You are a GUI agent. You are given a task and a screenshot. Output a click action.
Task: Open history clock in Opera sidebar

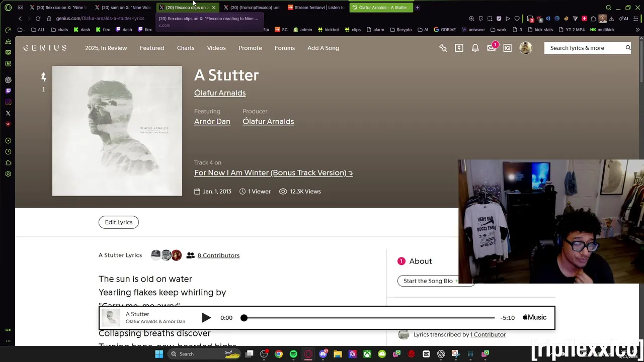[8, 152]
